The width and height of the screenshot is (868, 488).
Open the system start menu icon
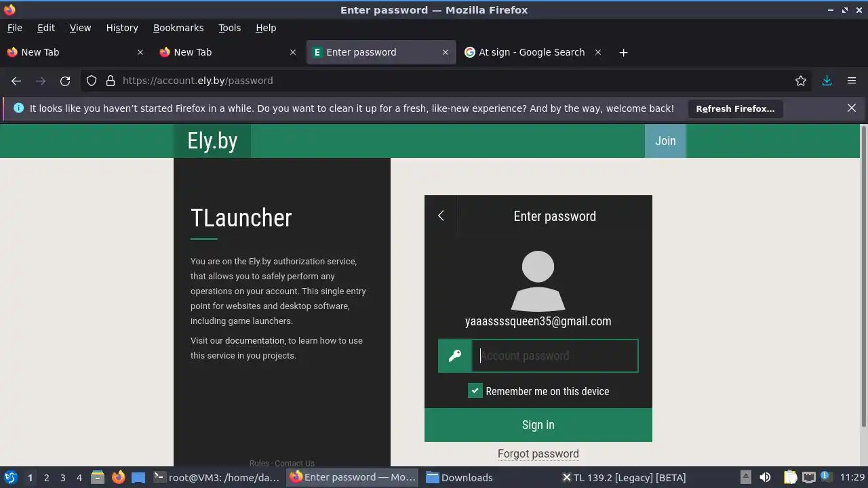(10, 477)
